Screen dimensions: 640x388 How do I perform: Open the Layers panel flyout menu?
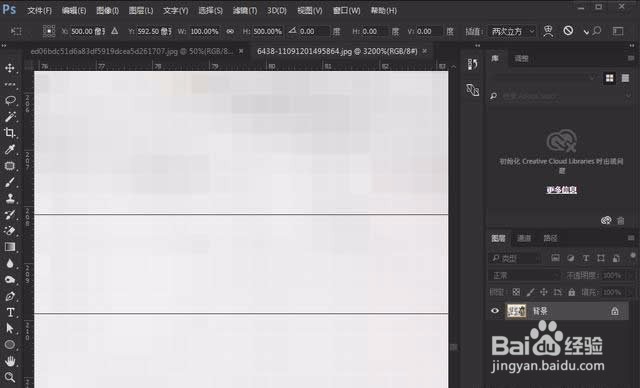(x=631, y=237)
